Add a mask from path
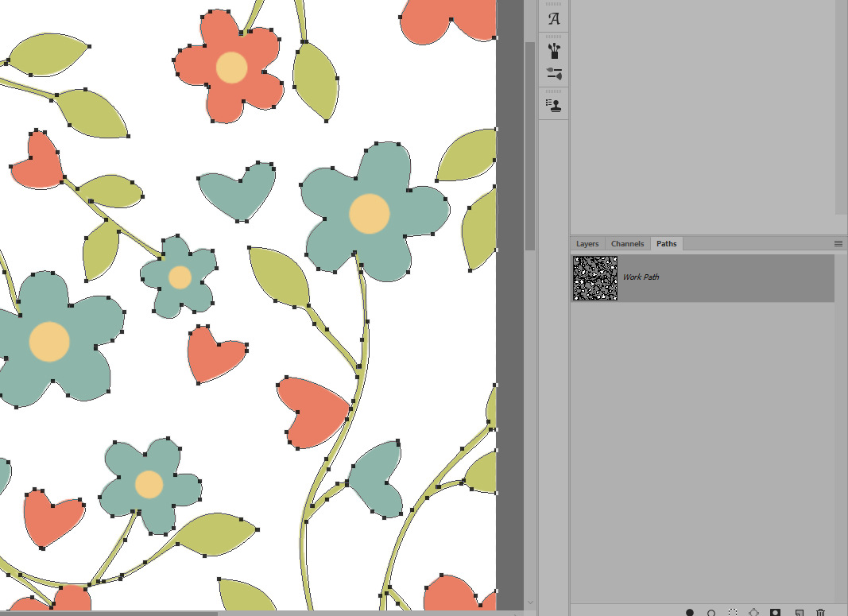 coord(776,612)
